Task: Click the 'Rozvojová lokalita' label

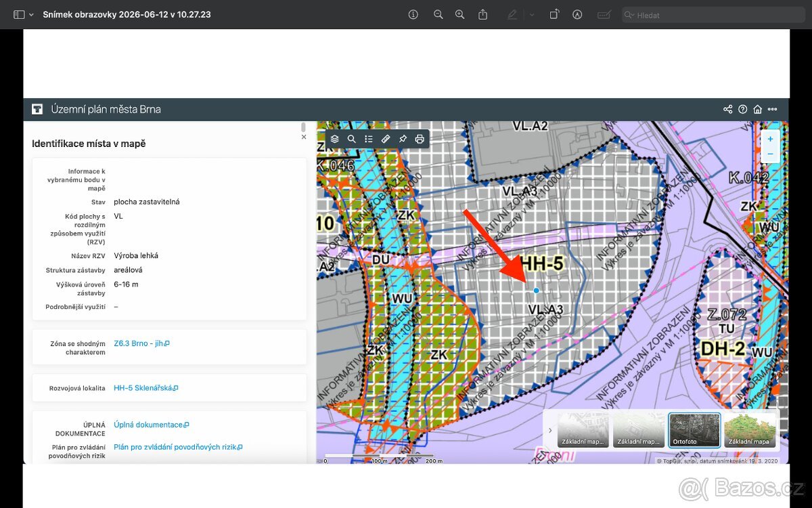Action: point(77,388)
